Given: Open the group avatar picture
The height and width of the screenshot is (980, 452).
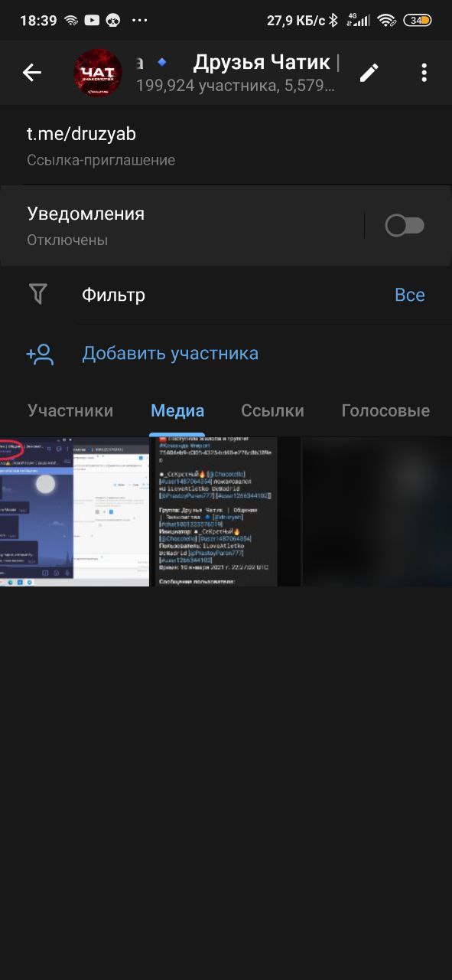Looking at the screenshot, I should (98, 73).
